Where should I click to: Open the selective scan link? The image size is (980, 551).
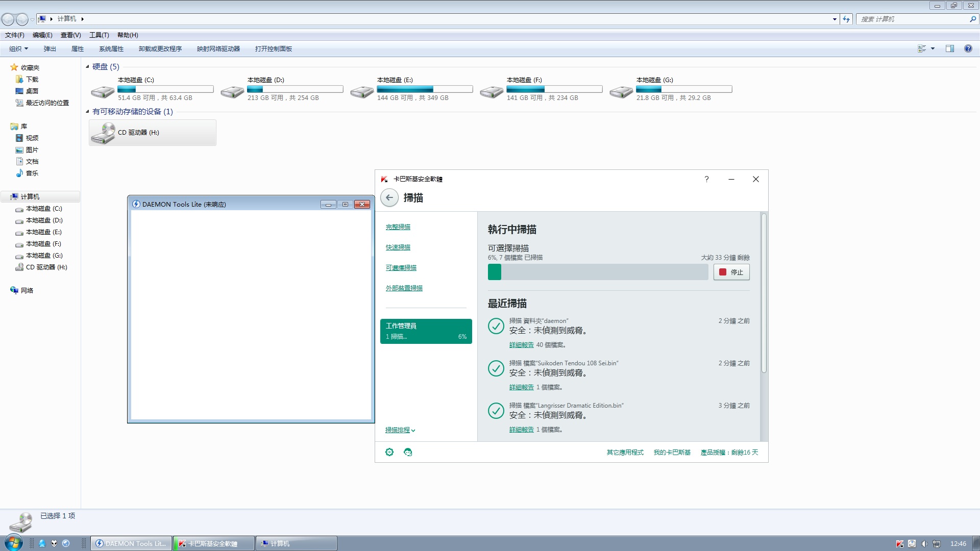click(401, 268)
